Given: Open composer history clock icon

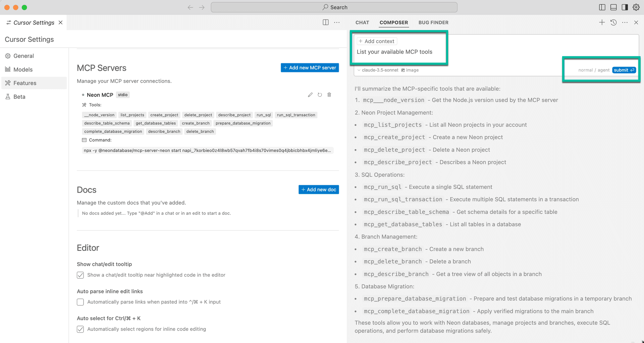Looking at the screenshot, I should [x=613, y=22].
